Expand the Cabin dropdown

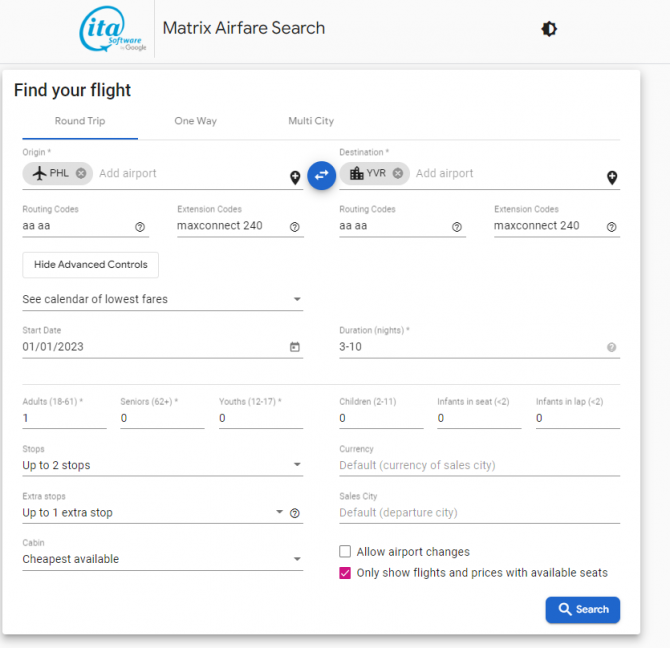[x=162, y=559]
